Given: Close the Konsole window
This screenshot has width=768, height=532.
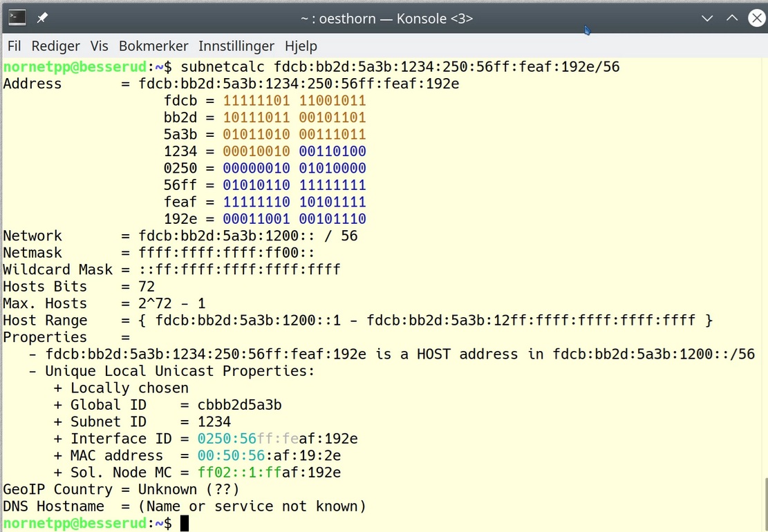Looking at the screenshot, I should [757, 18].
